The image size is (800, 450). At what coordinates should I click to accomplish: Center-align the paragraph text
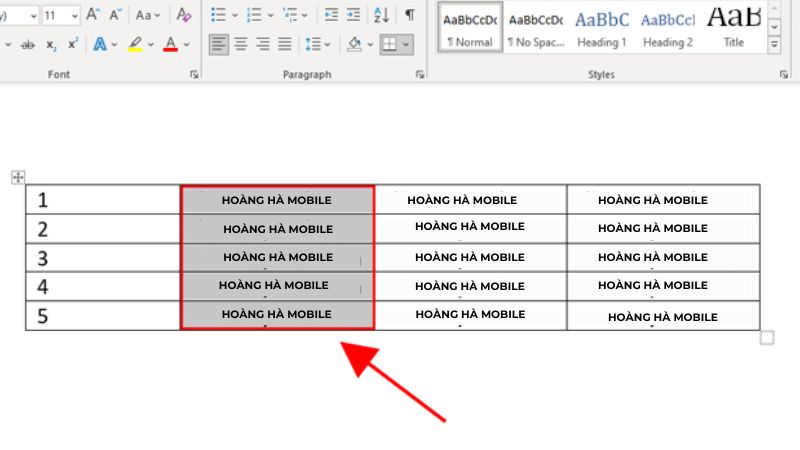pyautogui.click(x=241, y=45)
